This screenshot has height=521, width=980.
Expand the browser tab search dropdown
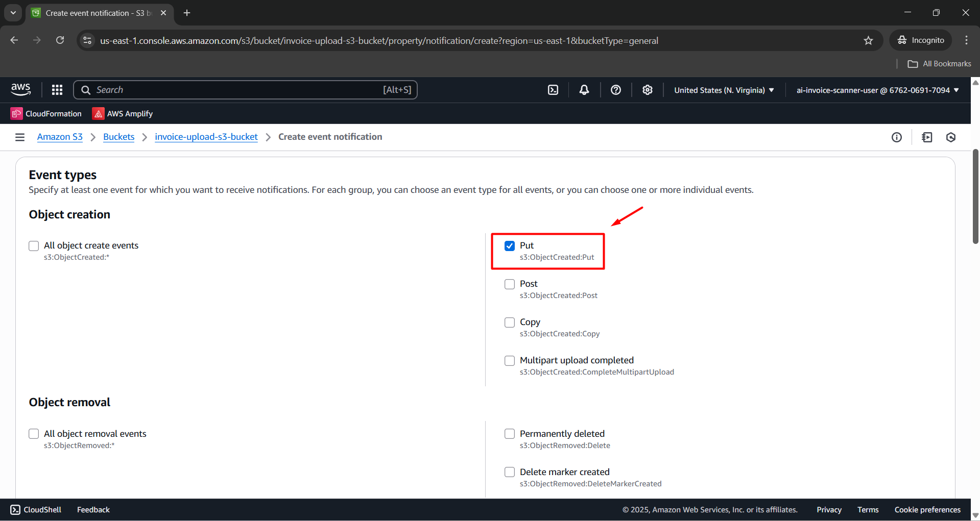click(13, 13)
